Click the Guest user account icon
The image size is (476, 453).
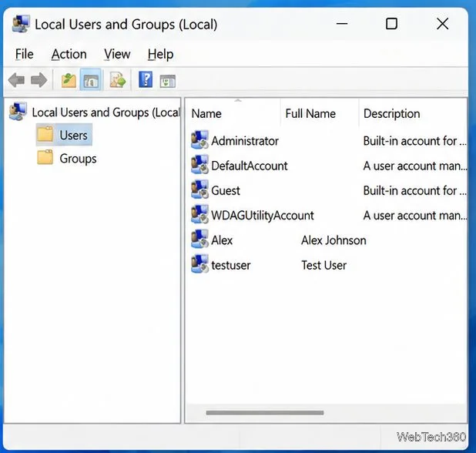[x=199, y=190]
